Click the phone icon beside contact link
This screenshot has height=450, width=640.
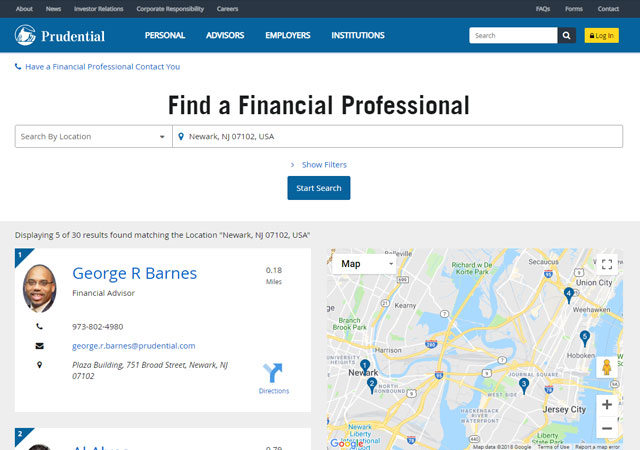pos(18,66)
